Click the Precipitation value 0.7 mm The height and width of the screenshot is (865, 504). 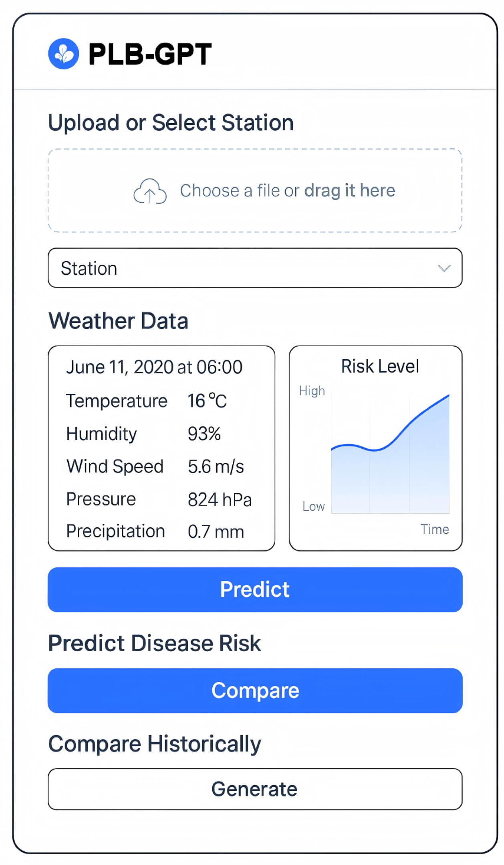(216, 532)
